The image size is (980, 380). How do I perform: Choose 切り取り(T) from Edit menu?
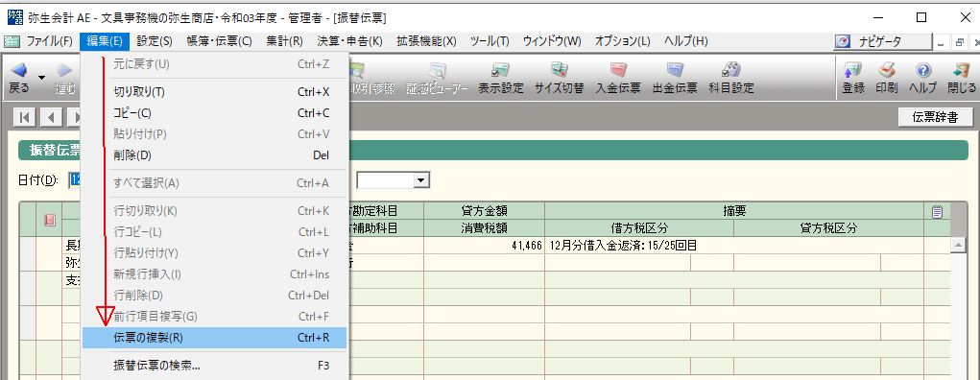[214, 92]
